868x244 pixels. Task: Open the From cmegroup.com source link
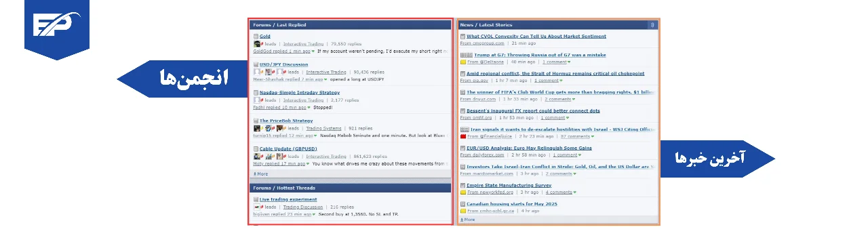point(482,43)
